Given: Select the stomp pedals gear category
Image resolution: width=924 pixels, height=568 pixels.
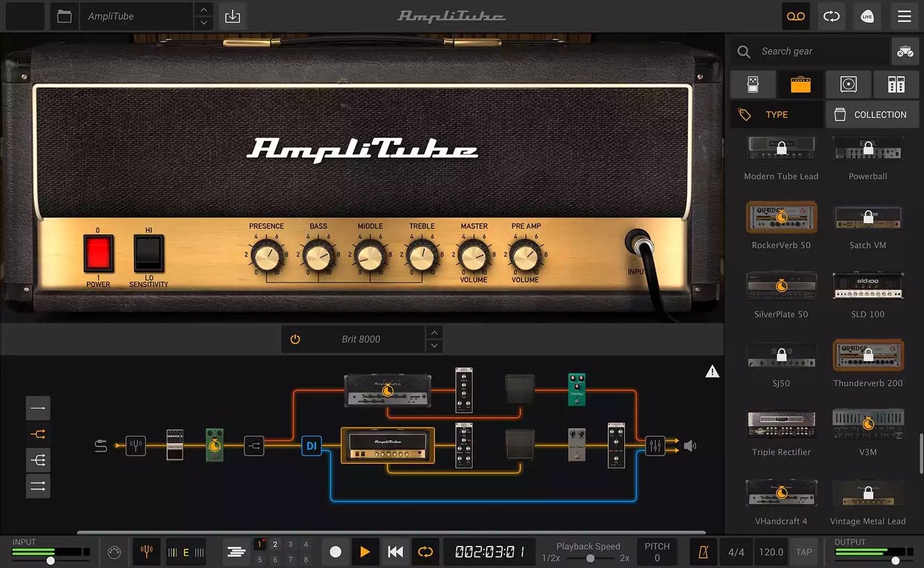Looking at the screenshot, I should point(752,84).
